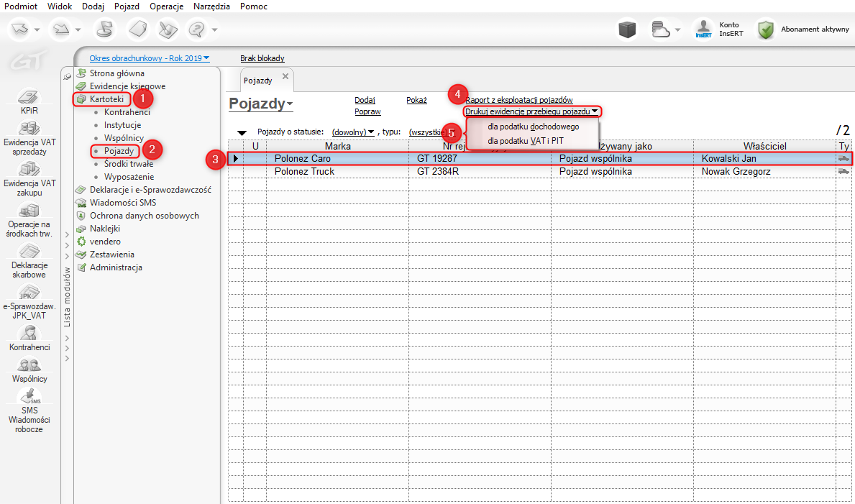Open Operacje na środkach trw. icon
855x504 pixels.
[x=29, y=211]
